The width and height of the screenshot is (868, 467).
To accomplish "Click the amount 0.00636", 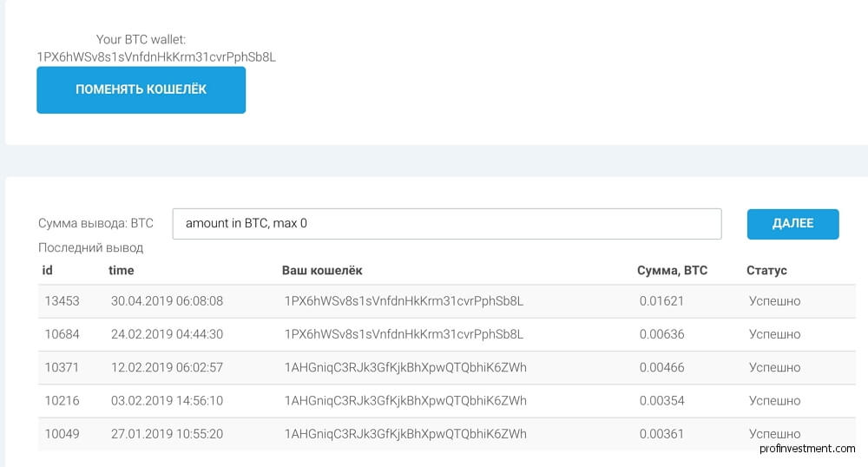I will pos(662,334).
